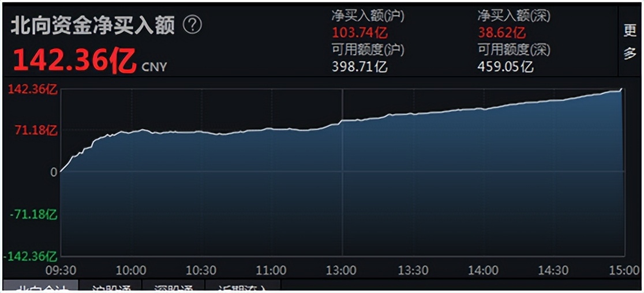Click the 13:00 marker on the time axis
The height and width of the screenshot is (293, 644).
pyautogui.click(x=342, y=271)
